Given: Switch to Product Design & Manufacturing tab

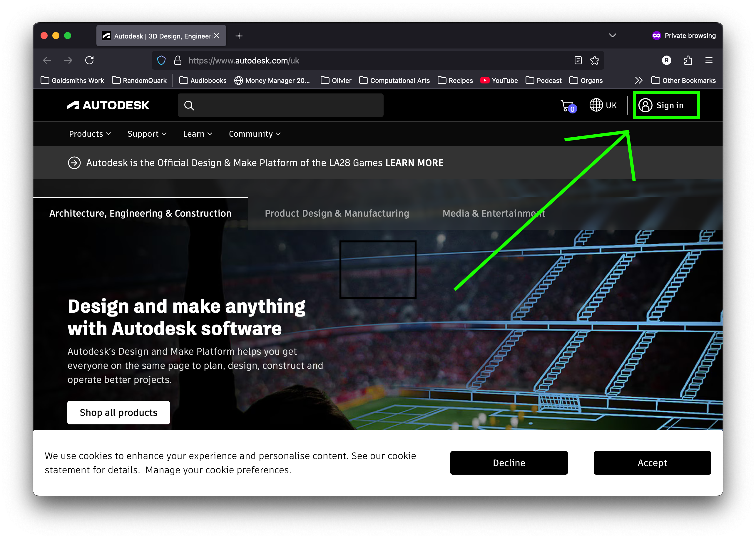Looking at the screenshot, I should [x=337, y=213].
